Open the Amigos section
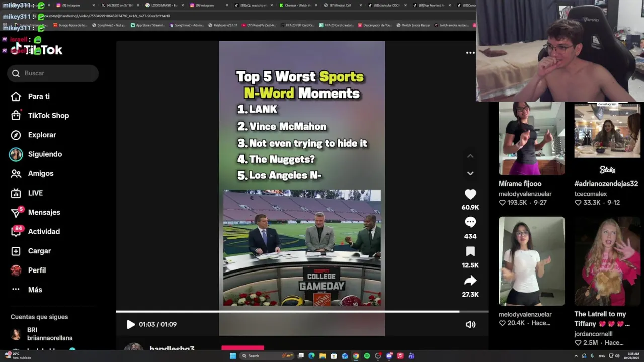 40,173
